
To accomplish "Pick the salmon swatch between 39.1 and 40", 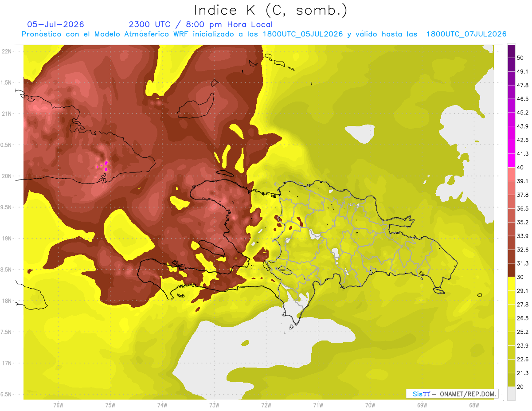I will [511, 174].
